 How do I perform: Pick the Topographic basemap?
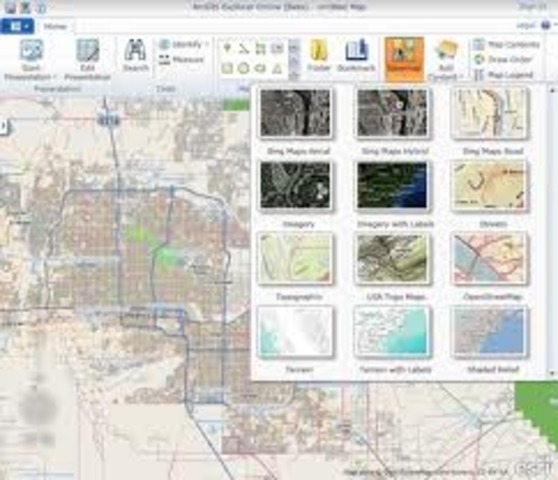(295, 258)
